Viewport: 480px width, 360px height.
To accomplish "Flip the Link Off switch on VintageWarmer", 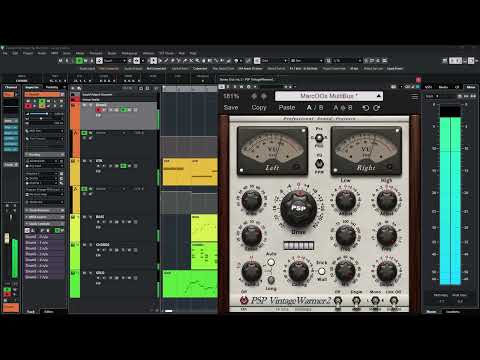I will [x=394, y=301].
